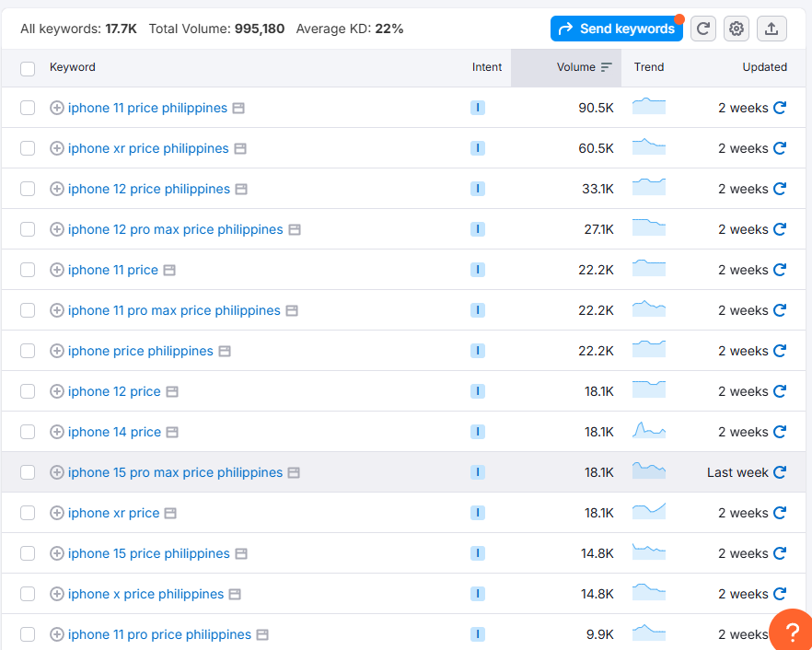Refresh metrics for 'iphone xr price philippines' row
This screenshot has height=650, width=812.
pos(780,148)
